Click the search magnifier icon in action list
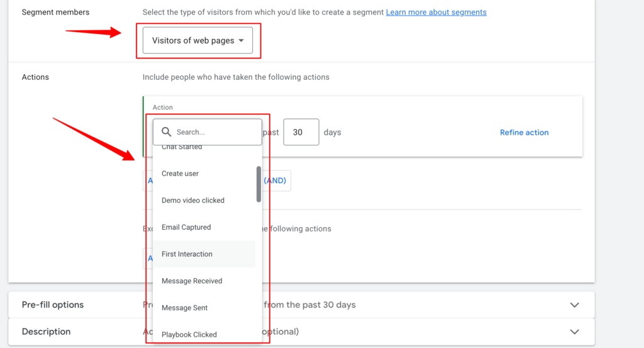 click(x=166, y=132)
